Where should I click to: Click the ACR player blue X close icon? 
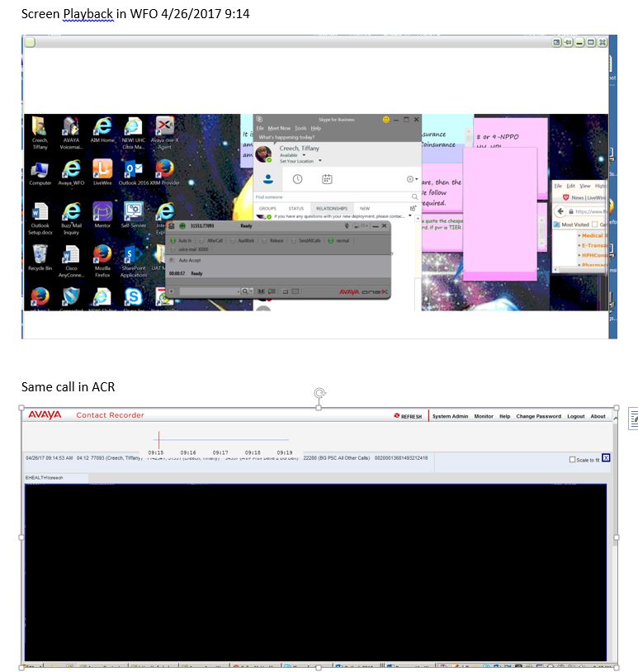click(x=606, y=457)
